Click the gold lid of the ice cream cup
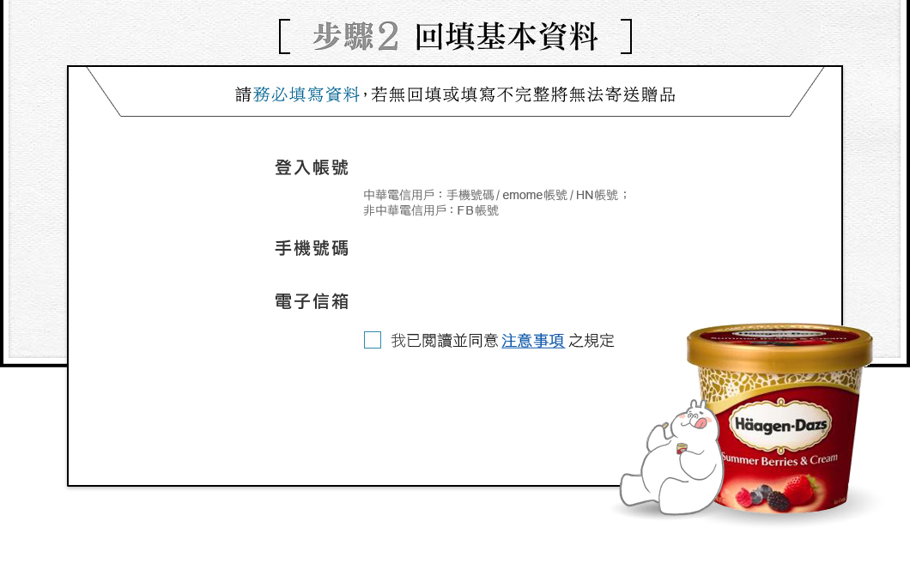Viewport: 910px width, 588px height. (x=780, y=345)
